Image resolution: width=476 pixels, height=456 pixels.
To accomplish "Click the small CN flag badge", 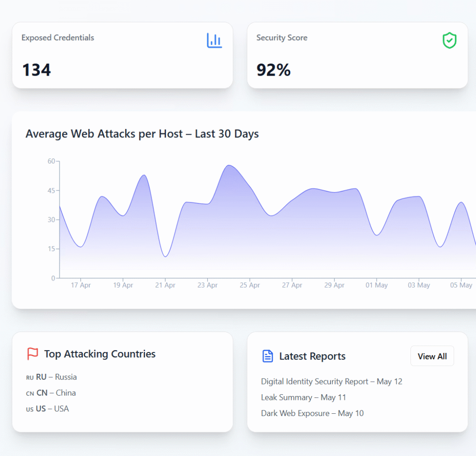I will point(30,393).
